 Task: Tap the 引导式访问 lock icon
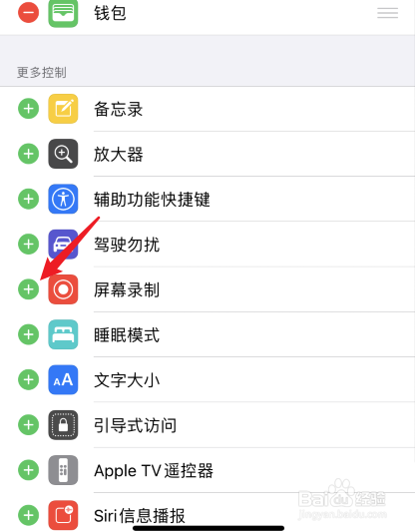point(63,425)
